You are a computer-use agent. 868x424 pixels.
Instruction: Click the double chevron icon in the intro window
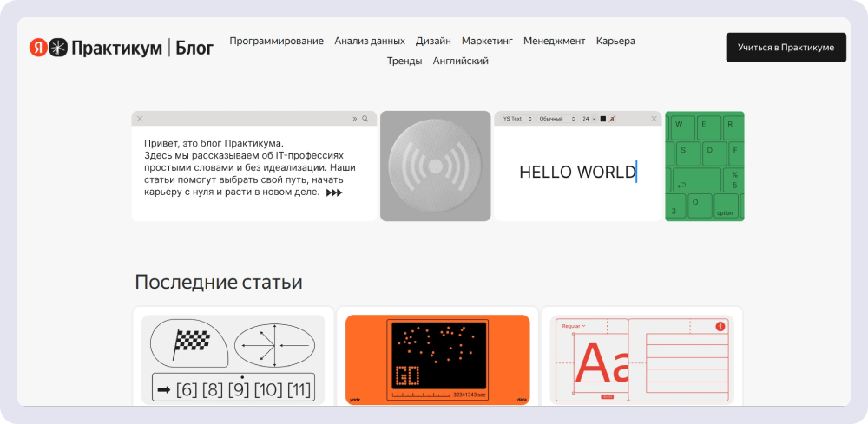pos(354,119)
